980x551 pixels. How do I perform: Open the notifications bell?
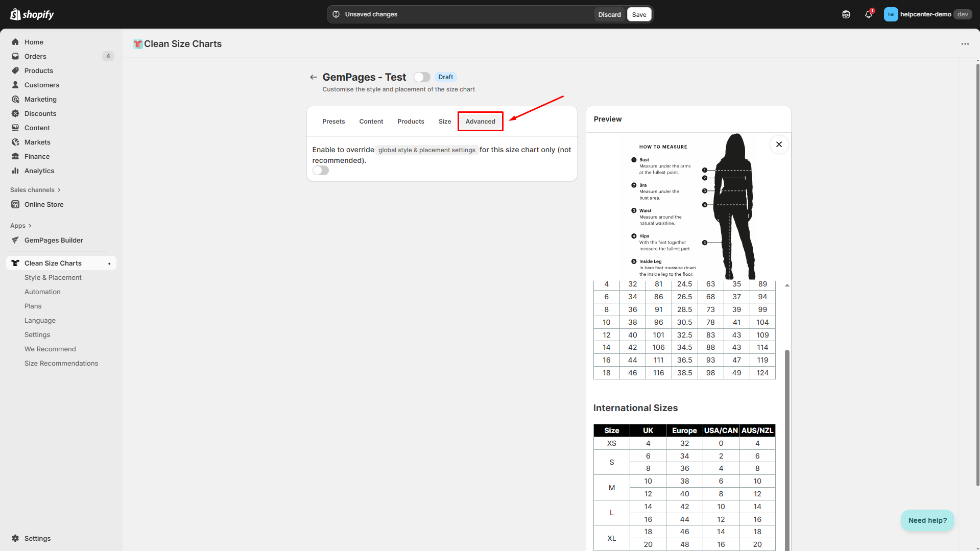[868, 14]
